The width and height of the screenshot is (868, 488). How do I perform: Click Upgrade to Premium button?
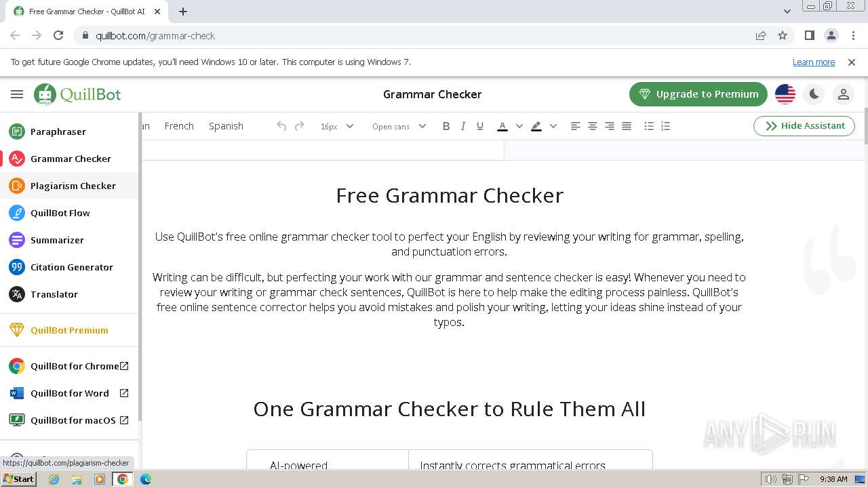click(698, 94)
